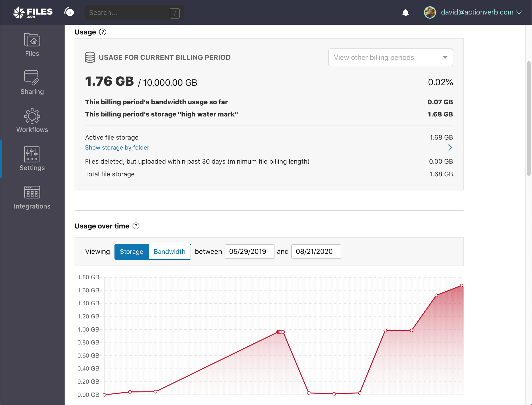This screenshot has height=405, width=532.
Task: Open Settings sliders icon
Action: [32, 154]
